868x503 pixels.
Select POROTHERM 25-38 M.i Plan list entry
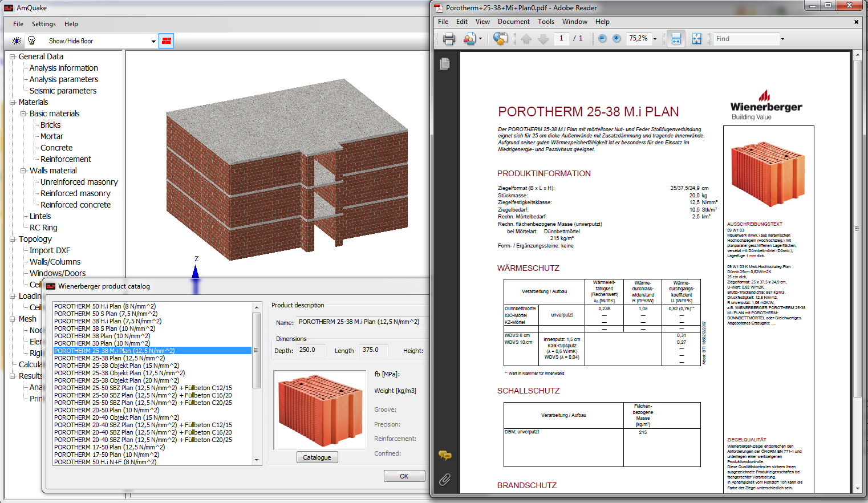coord(152,351)
